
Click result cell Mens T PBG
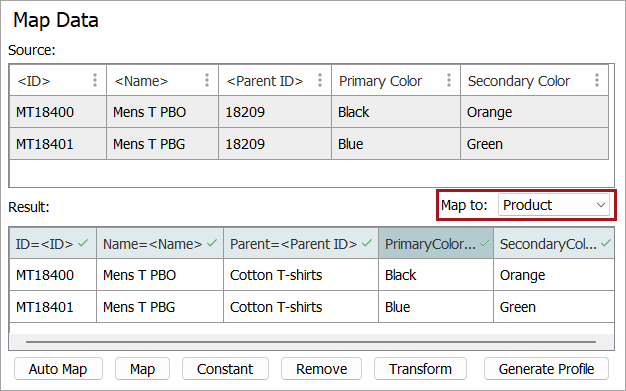point(160,307)
